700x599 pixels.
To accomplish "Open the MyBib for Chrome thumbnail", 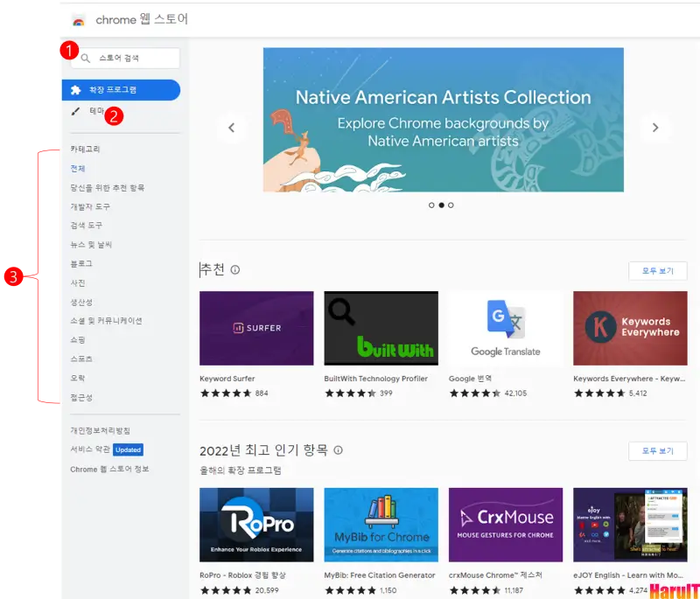I will [x=381, y=525].
